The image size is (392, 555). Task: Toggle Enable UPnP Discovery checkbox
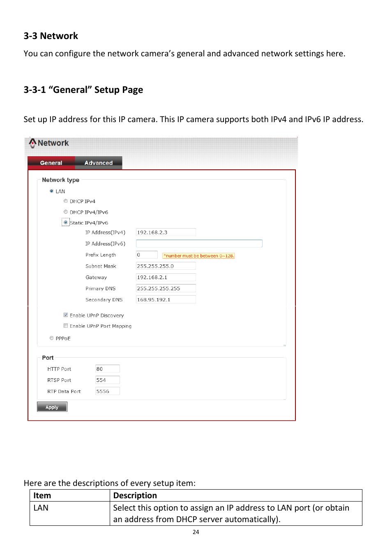66,315
